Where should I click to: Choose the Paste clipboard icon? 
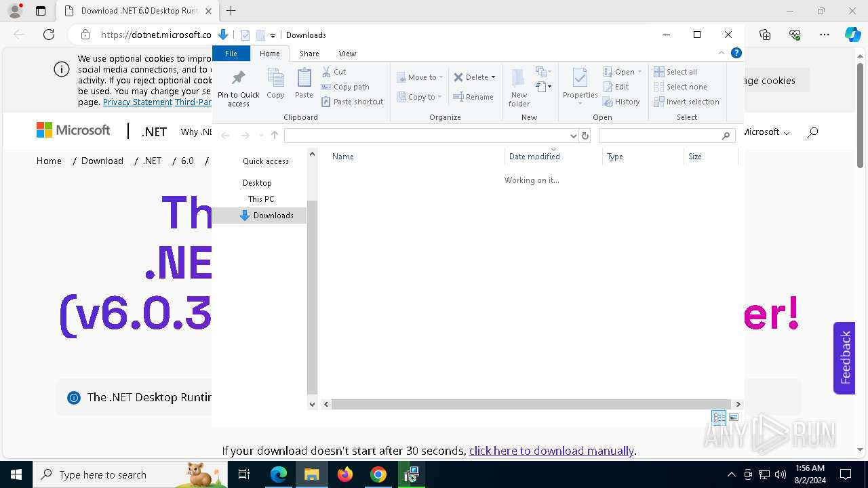pyautogui.click(x=304, y=83)
